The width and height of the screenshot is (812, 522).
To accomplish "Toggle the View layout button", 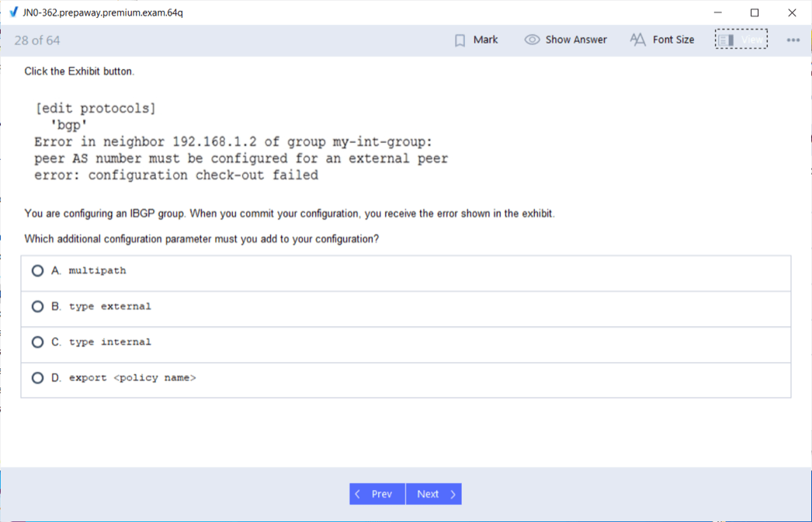I will coord(741,40).
